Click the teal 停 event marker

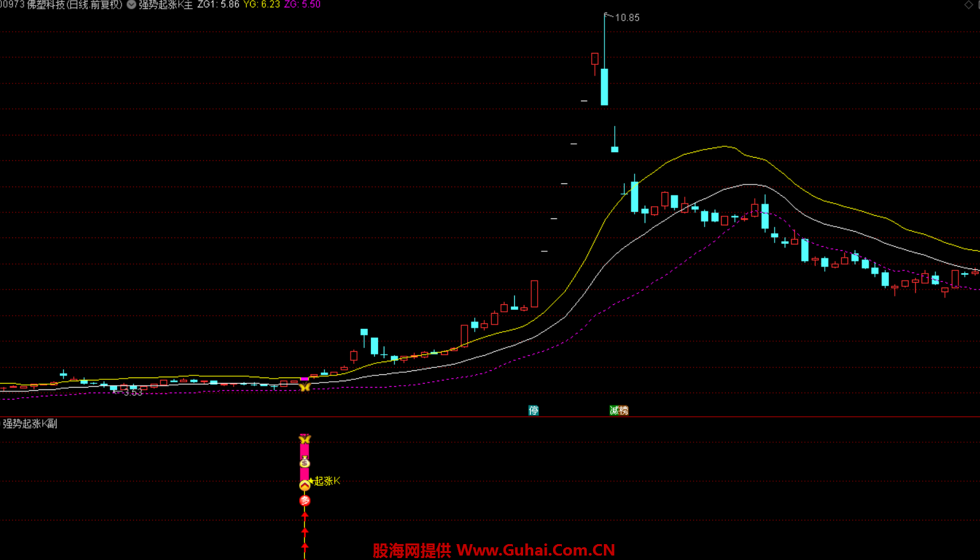[534, 410]
